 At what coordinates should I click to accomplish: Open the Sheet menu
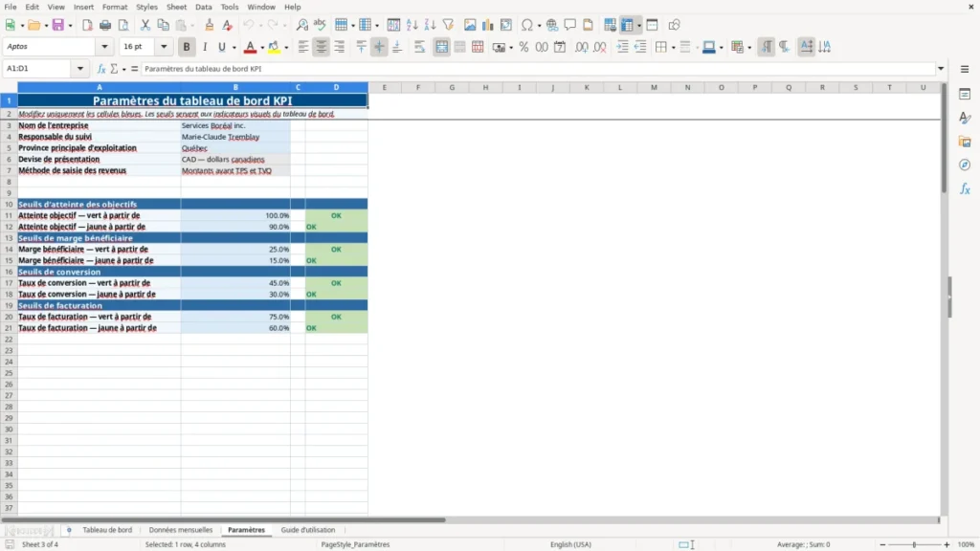[x=176, y=7]
